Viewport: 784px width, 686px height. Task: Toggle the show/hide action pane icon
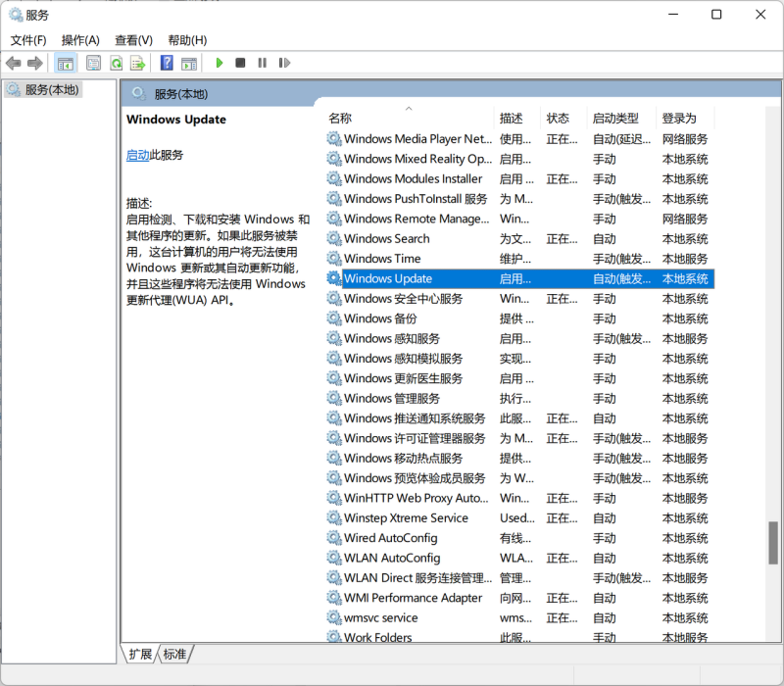tap(189, 63)
